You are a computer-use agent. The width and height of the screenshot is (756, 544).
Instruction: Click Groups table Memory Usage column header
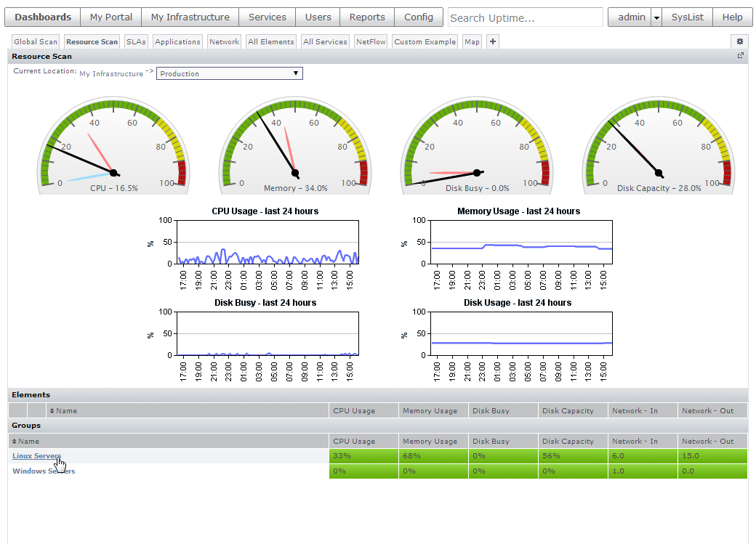pyautogui.click(x=433, y=442)
